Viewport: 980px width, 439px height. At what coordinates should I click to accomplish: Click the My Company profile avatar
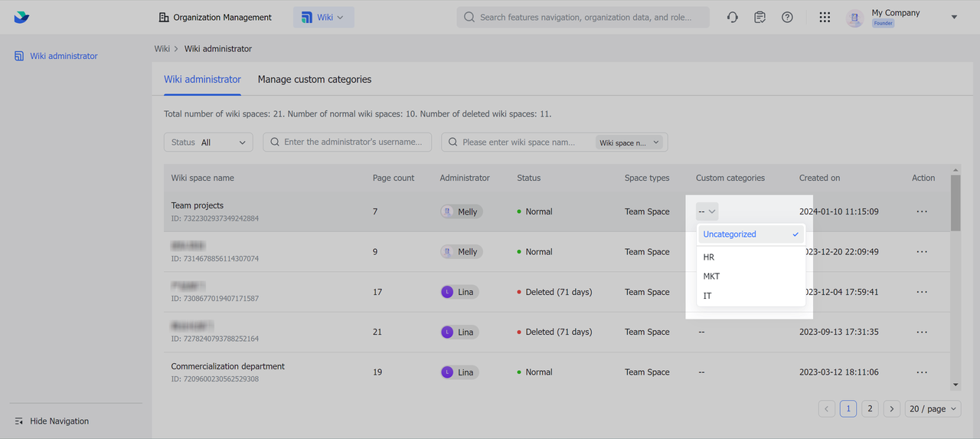tap(855, 18)
